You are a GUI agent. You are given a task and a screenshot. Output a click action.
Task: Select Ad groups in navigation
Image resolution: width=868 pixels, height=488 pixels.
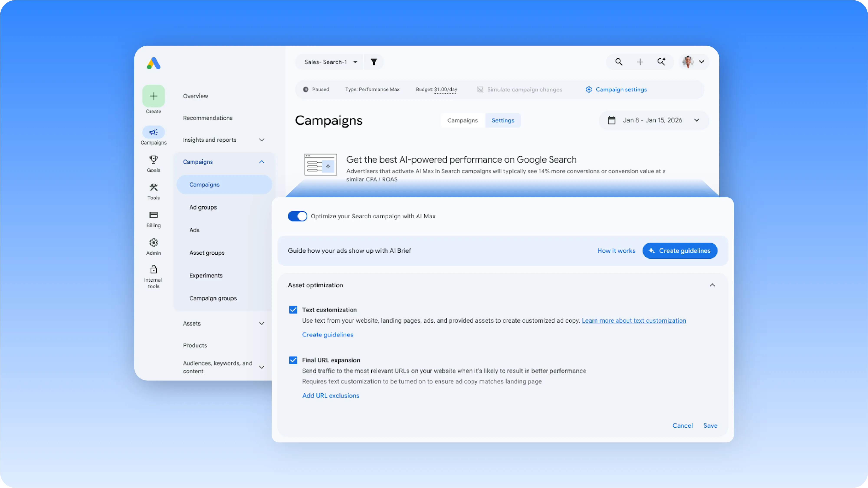click(x=203, y=207)
